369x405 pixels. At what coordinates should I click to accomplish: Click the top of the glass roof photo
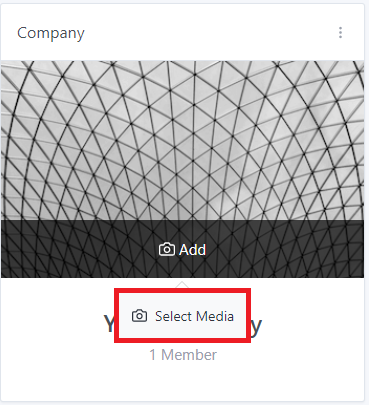[182, 73]
